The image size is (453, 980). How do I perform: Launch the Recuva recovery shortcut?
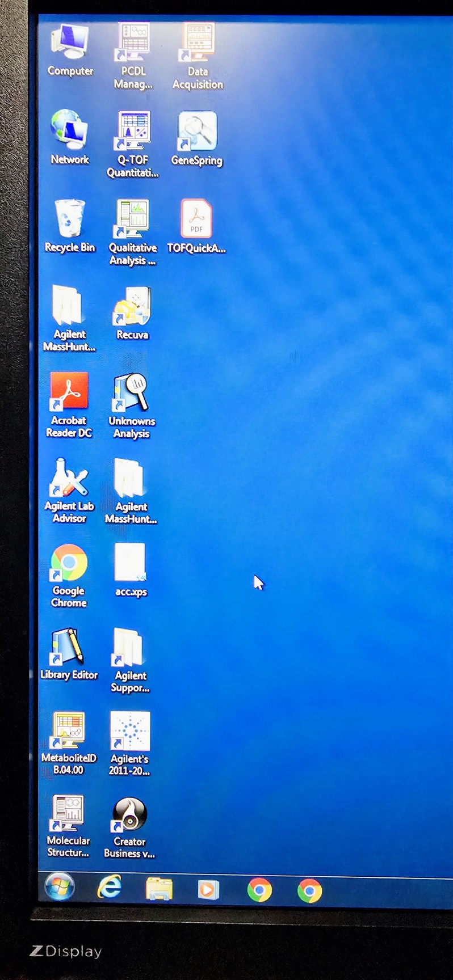(132, 307)
